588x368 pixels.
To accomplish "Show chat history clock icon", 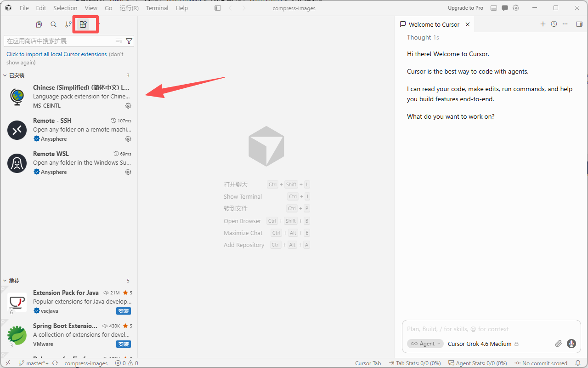I will coord(554,24).
